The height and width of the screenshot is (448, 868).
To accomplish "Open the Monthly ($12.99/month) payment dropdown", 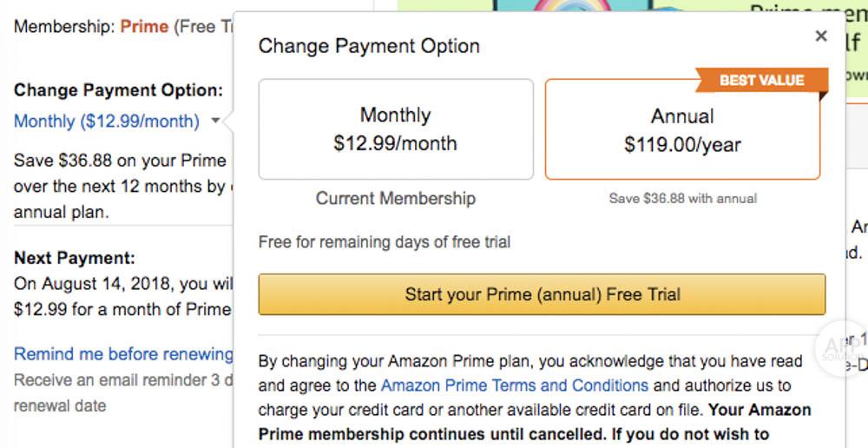I will [107, 121].
